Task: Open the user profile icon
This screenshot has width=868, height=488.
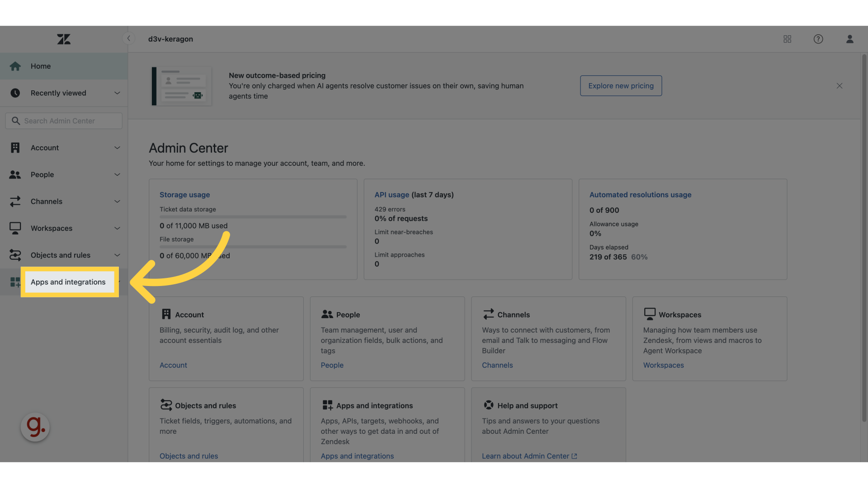Action: click(x=850, y=39)
